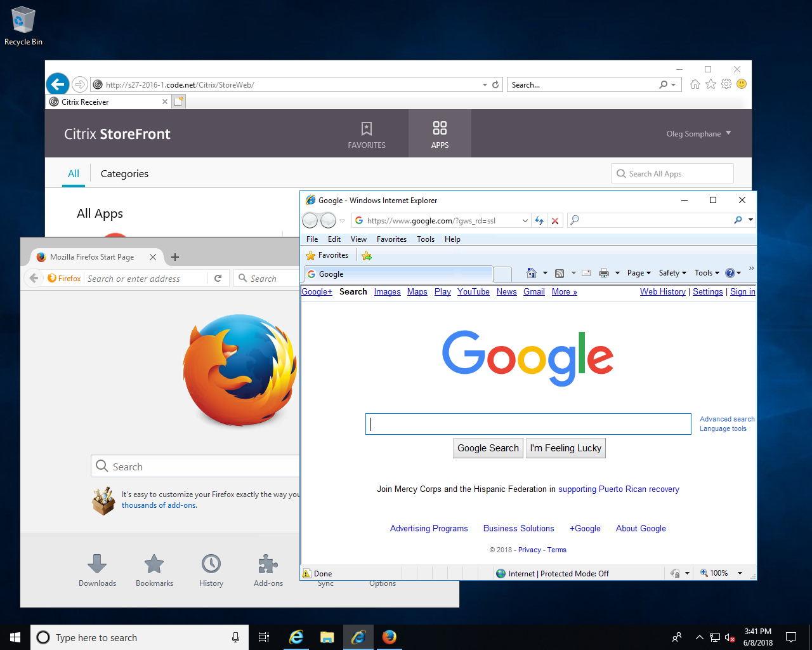Click the Home icon on IE toolbar
Viewport: 812px width, 650px height.
click(x=532, y=273)
